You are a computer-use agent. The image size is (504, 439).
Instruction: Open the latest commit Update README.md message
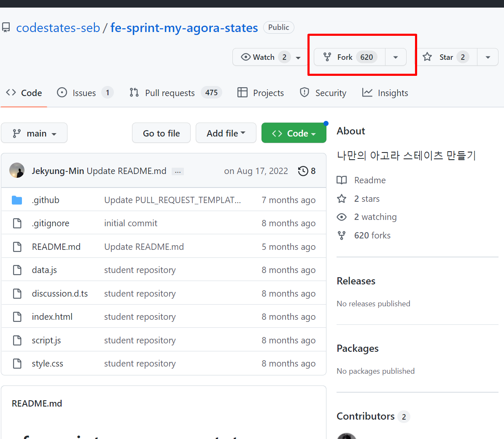[x=127, y=171]
